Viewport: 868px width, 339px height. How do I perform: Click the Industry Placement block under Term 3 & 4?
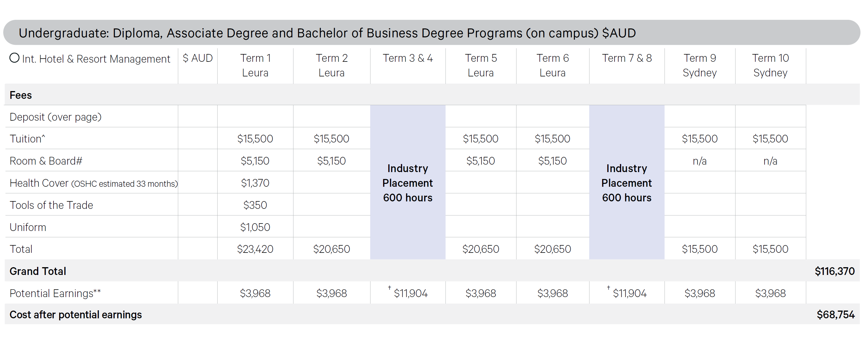coord(408,183)
